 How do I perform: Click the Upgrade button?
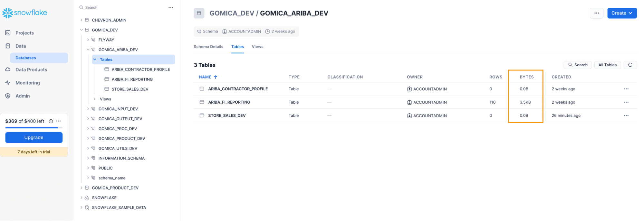coord(34,137)
